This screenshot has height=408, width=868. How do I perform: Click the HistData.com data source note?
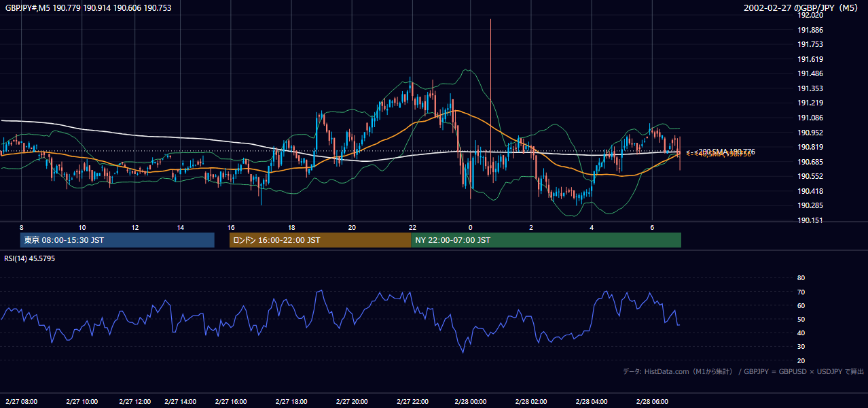pyautogui.click(x=743, y=371)
